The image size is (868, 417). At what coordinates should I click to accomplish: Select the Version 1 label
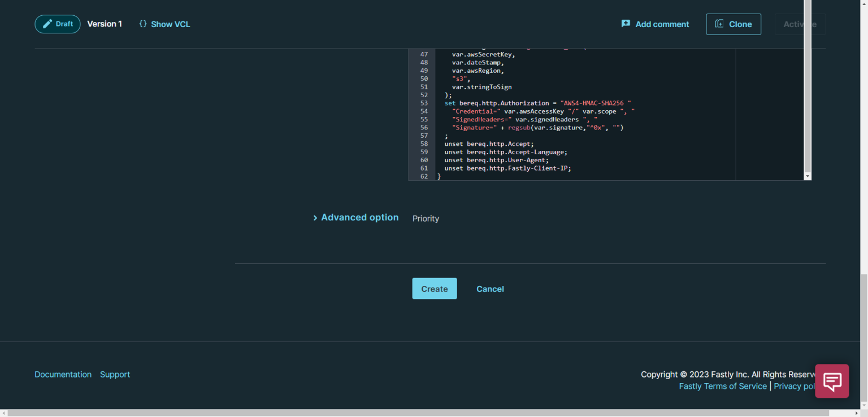(x=105, y=24)
